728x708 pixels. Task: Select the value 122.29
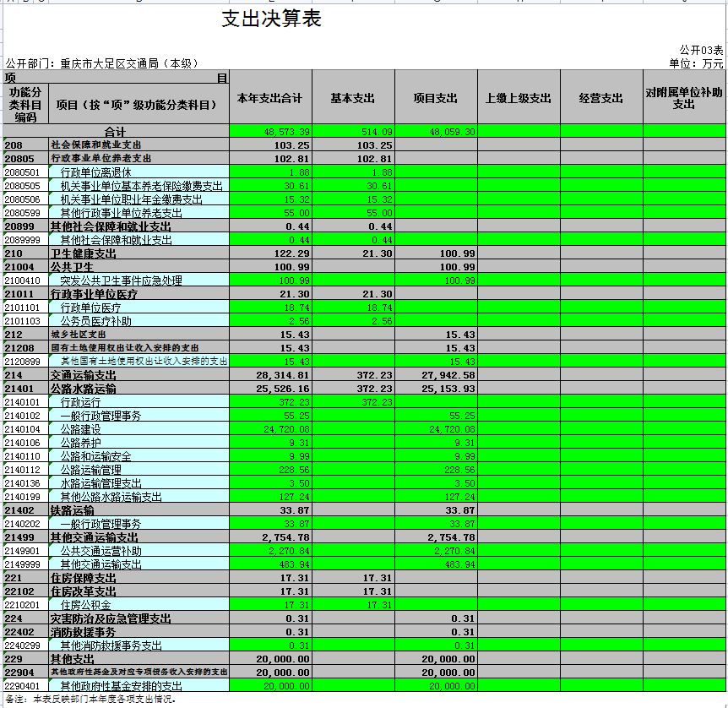(x=291, y=253)
